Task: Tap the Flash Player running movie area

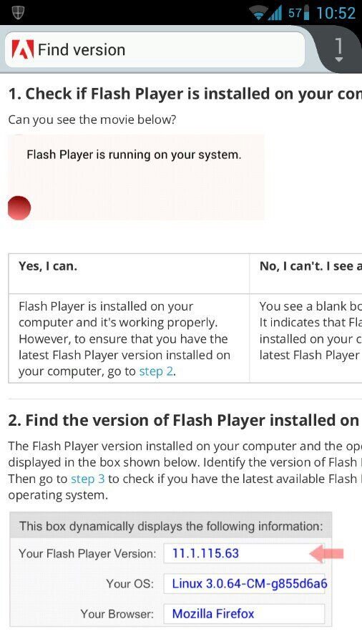Action: click(x=136, y=177)
